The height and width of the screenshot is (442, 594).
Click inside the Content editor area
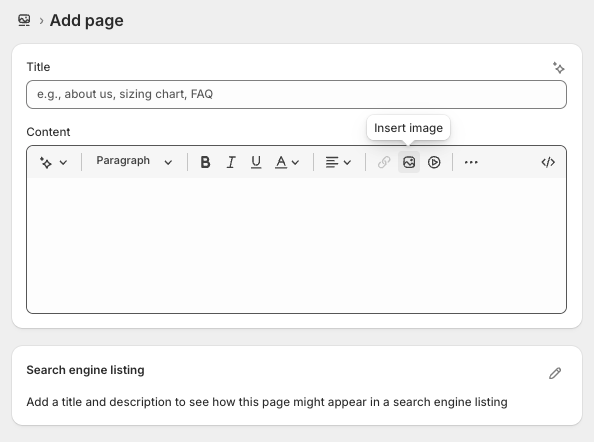(x=296, y=245)
